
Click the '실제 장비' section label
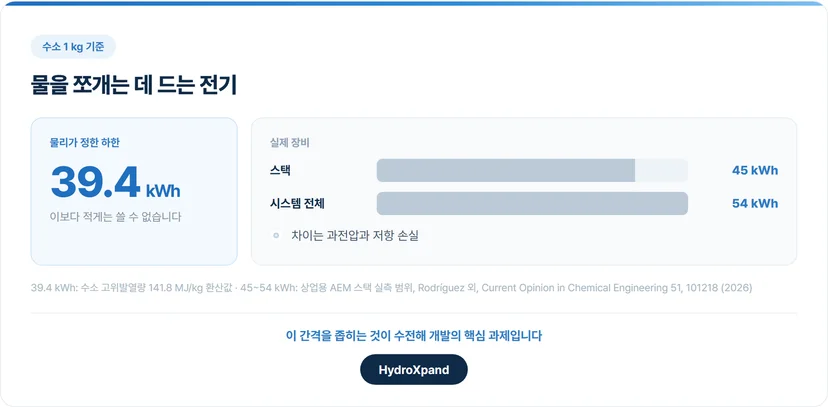coord(289,143)
